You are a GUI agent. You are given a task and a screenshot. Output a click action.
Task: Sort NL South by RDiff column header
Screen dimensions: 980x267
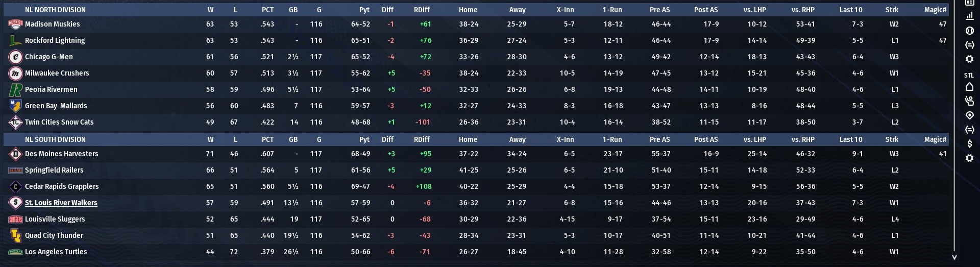point(422,139)
